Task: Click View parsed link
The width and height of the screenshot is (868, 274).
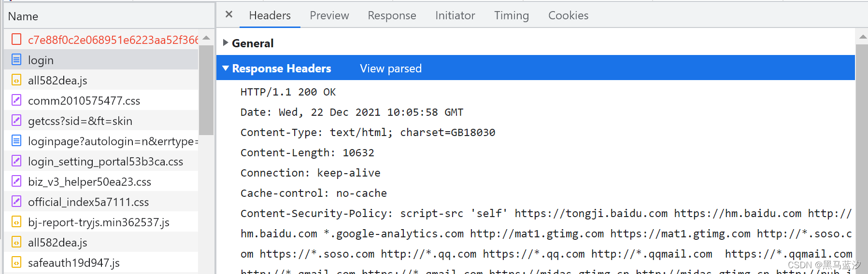Action: click(390, 68)
